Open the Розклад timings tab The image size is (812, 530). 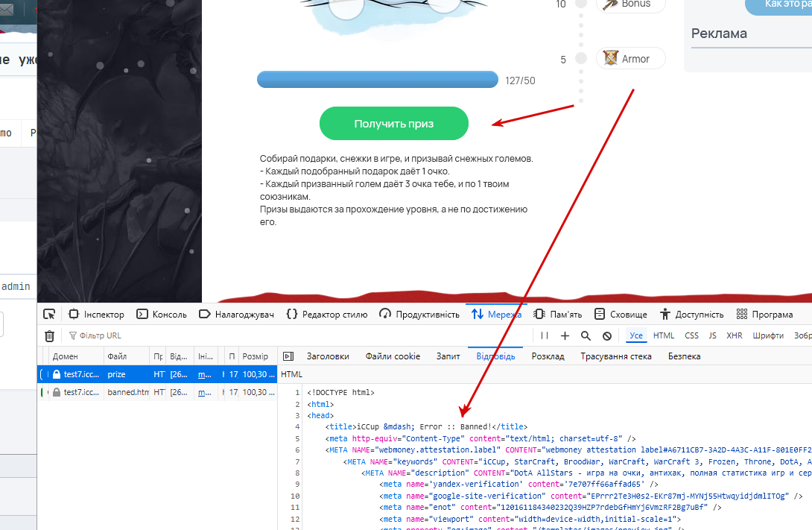[x=548, y=356]
